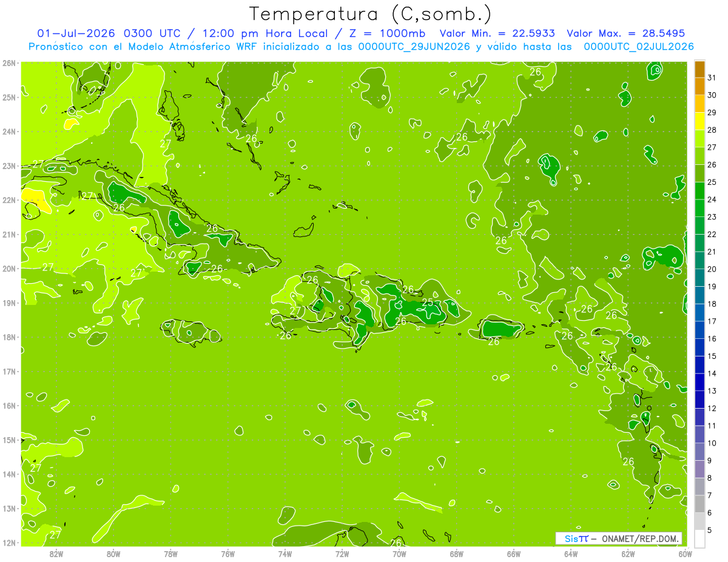The width and height of the screenshot is (728, 562).
Task: Click the "0000UTC_02JUL2026" valid-until time text
Action: point(639,46)
